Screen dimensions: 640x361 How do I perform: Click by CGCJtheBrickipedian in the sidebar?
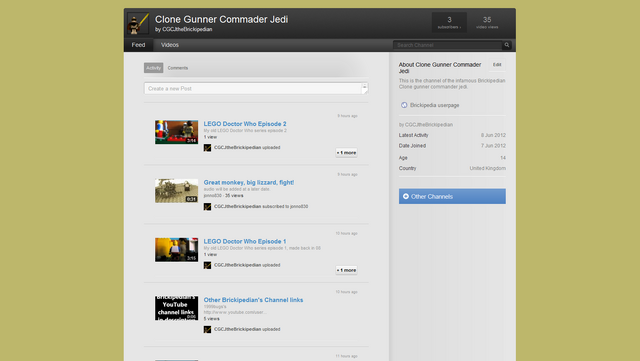(x=426, y=125)
